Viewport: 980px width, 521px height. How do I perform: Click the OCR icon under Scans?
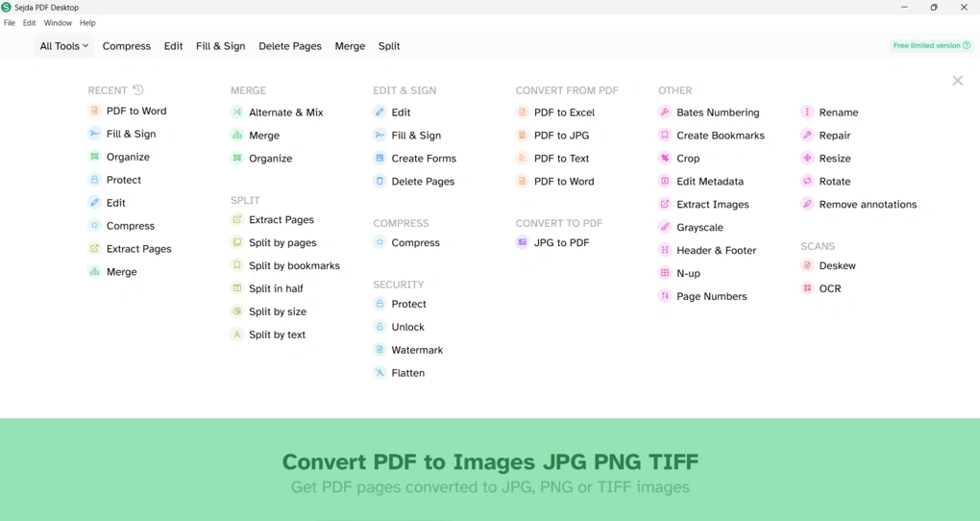(x=807, y=288)
